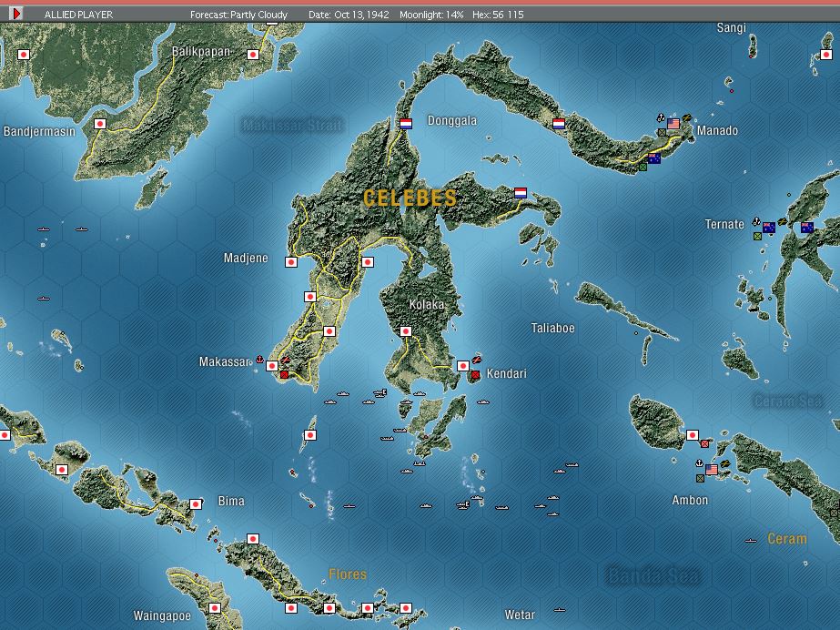Click the red arrow icon beside ALLIED PLAYER
Screen dimensions: 840x630
coord(16,14)
